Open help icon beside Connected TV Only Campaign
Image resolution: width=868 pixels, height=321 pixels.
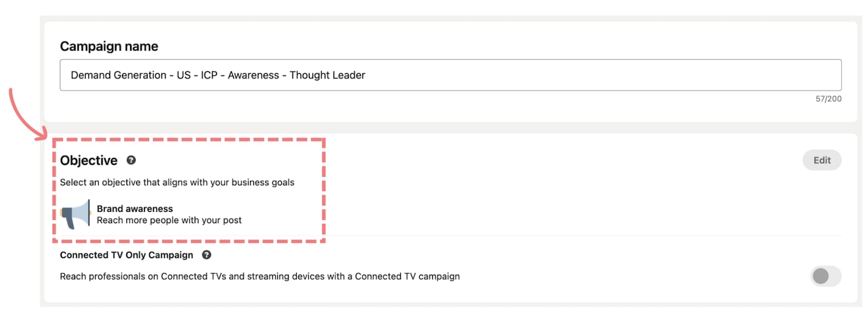(x=207, y=255)
